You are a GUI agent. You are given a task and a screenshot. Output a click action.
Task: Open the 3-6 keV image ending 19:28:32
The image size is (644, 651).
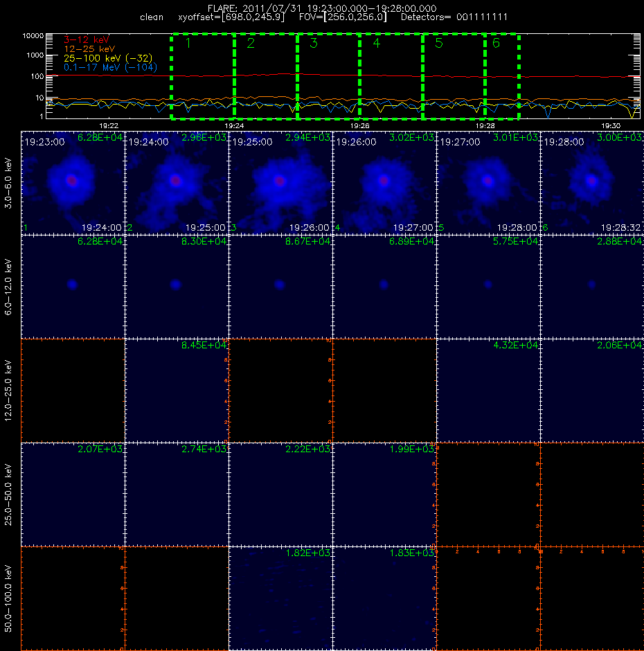click(592, 183)
